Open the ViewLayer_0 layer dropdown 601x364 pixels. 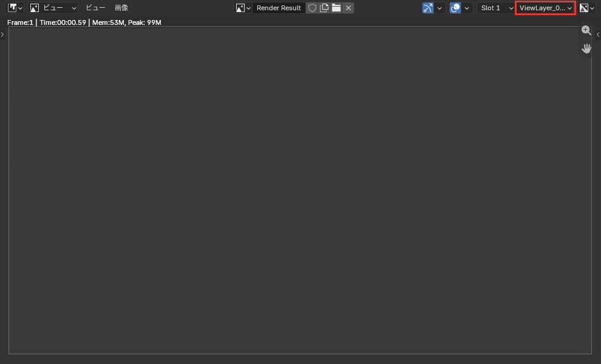click(x=545, y=8)
